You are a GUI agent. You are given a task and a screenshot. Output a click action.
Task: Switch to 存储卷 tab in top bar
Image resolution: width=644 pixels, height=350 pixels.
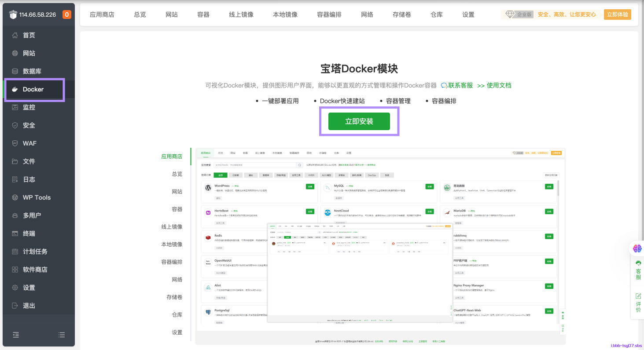click(402, 15)
